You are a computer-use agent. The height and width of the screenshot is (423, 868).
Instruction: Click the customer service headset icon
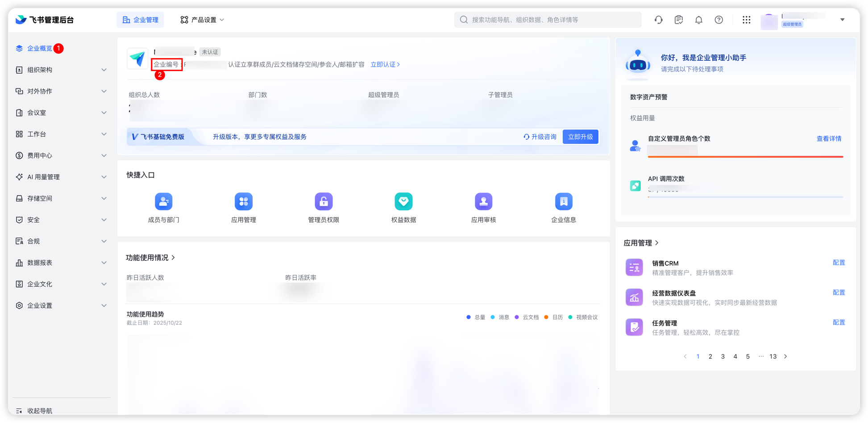coord(659,20)
